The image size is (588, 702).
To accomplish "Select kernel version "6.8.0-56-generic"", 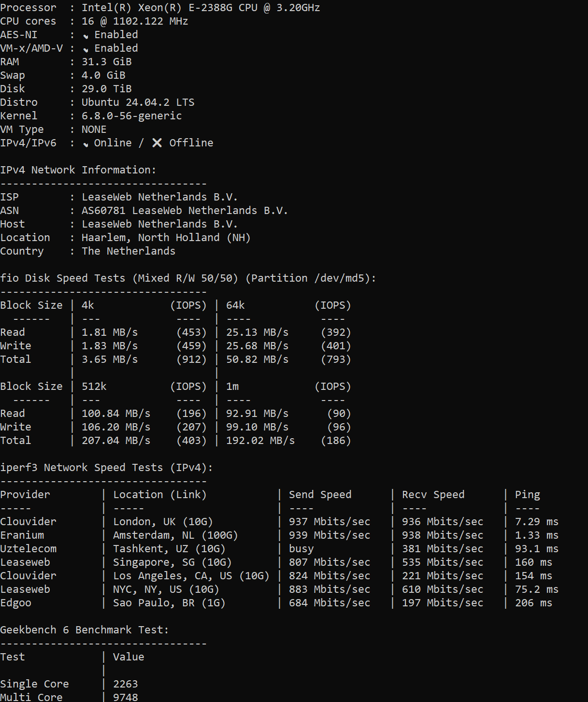I will click(132, 116).
